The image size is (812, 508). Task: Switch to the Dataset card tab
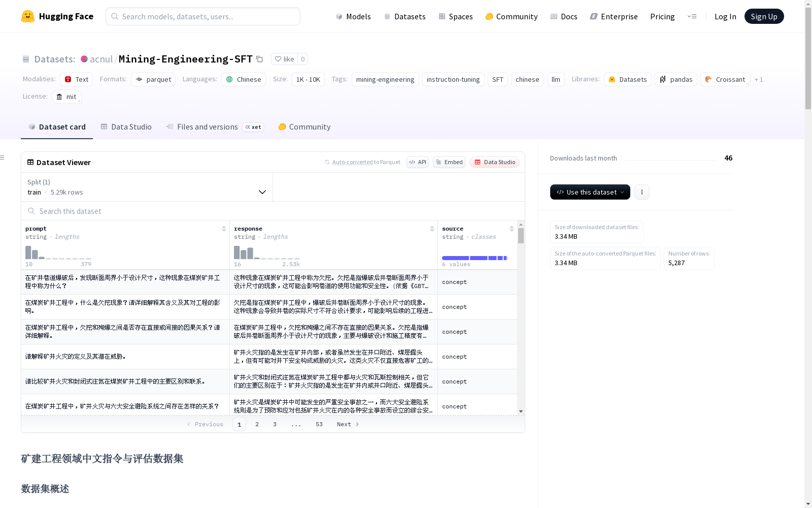(57, 127)
